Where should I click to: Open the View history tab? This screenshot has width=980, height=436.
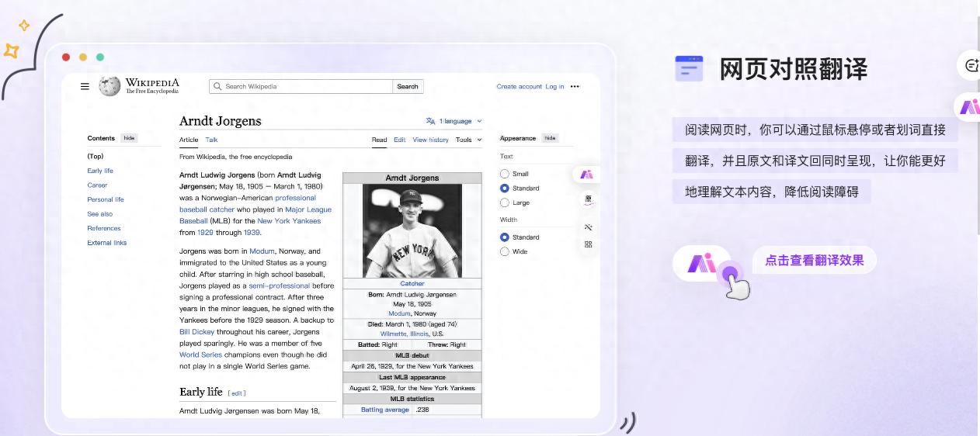coord(430,140)
